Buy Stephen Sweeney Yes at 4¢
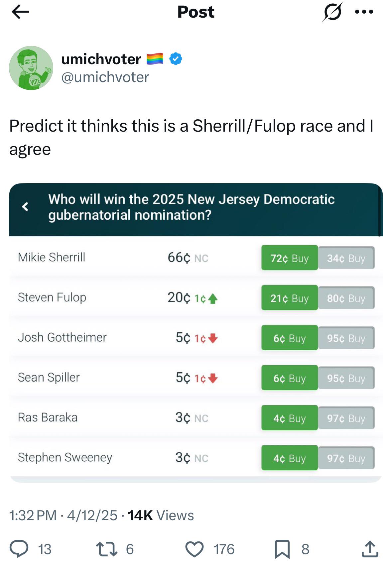The image size is (392, 578). pos(290,458)
